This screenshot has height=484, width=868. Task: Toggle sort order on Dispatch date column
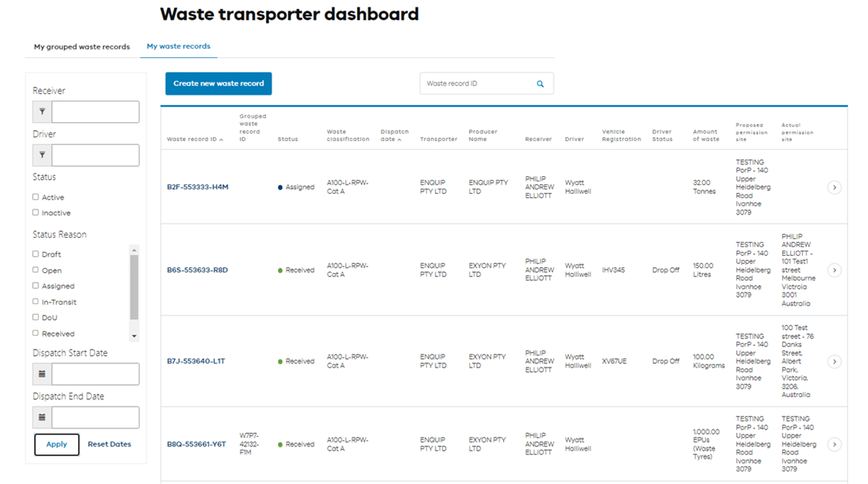point(398,139)
